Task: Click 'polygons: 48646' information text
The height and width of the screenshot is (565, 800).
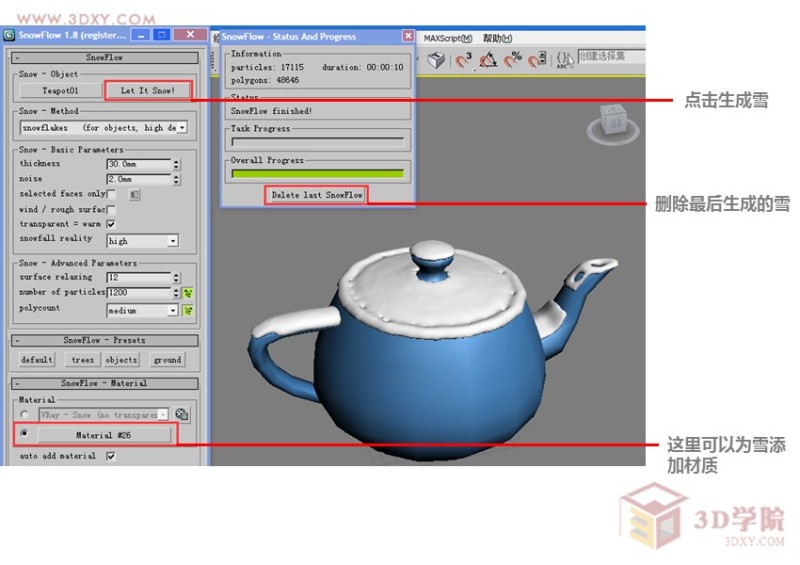Action: pyautogui.click(x=265, y=81)
